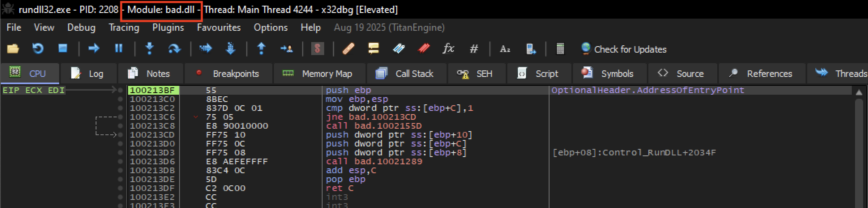Select the 'jne bad.100213CD' instruction
868x208 pixels.
tap(371, 117)
